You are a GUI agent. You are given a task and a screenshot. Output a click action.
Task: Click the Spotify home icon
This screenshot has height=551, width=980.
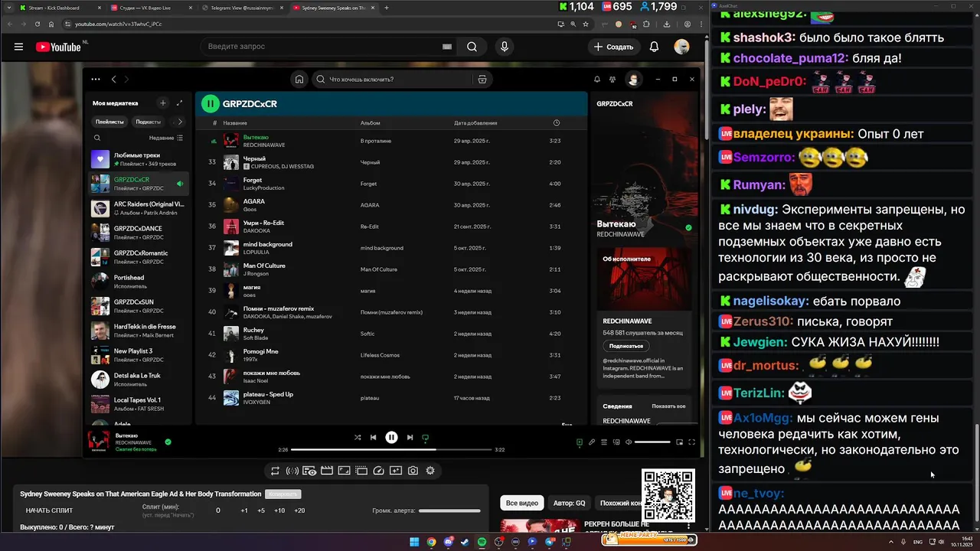tap(299, 79)
